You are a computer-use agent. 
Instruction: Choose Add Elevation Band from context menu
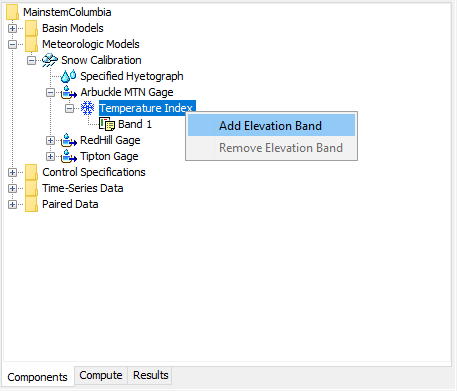tap(271, 126)
